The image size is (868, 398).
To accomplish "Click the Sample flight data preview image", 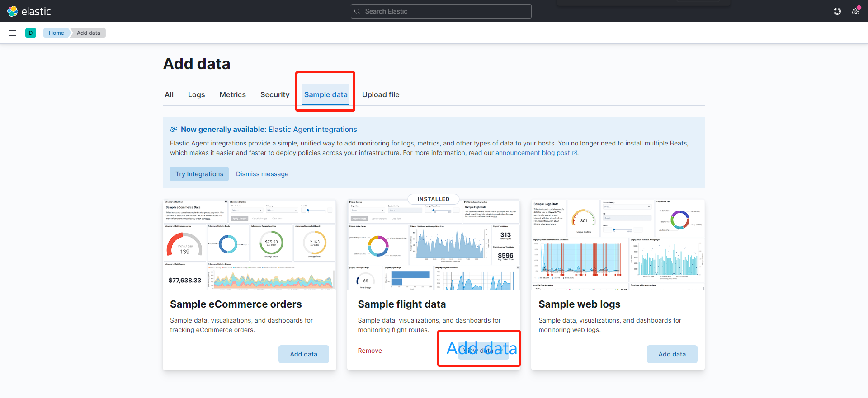I will [434, 244].
